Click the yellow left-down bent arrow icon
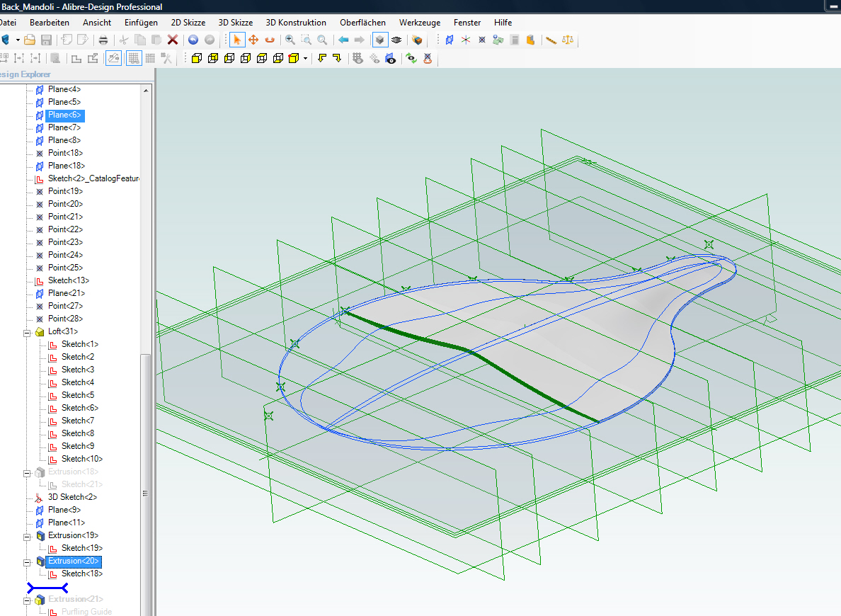 tap(322, 58)
